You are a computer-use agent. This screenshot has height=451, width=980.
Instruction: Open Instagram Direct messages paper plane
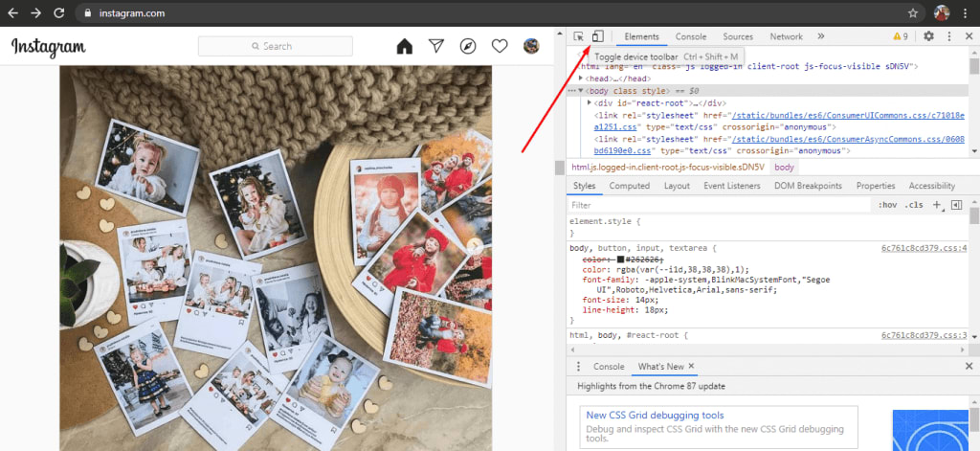coord(436,46)
